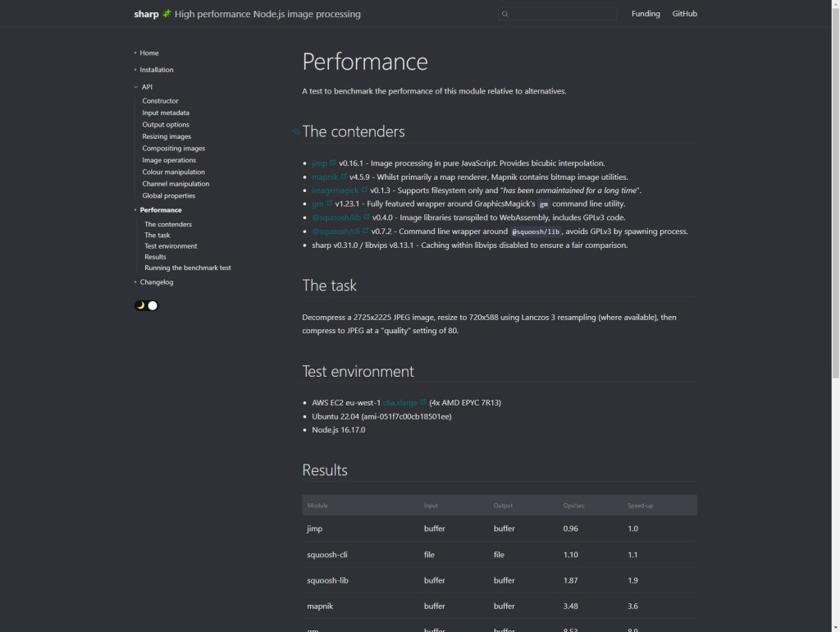
Task: Open the Funding item in the top bar
Action: (646, 13)
